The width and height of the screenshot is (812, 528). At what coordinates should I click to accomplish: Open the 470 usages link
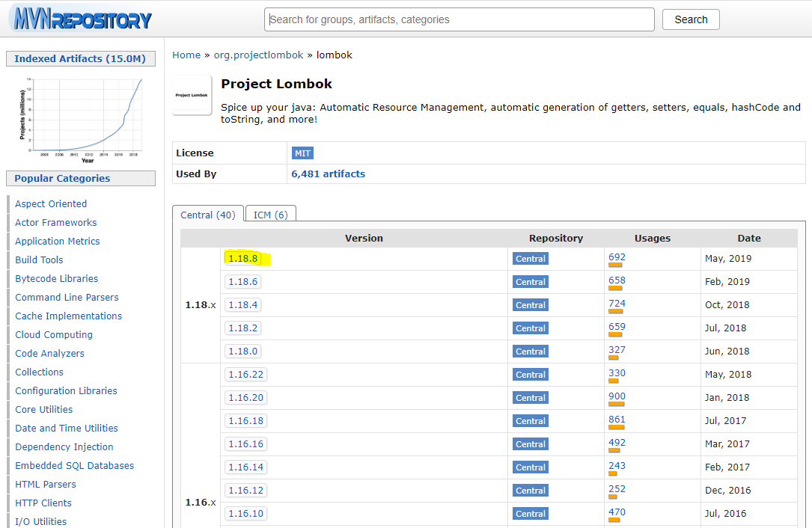[617, 512]
